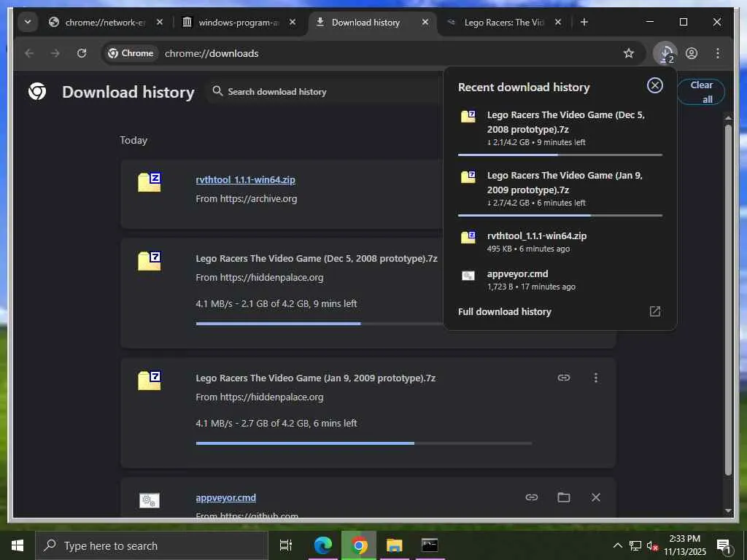Click the Clear all button
Image resolution: width=747 pixels, height=560 pixels.
[701, 92]
